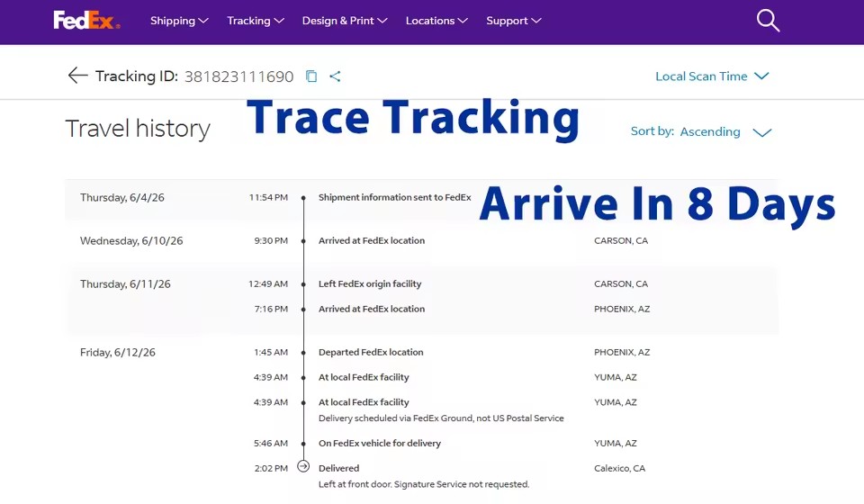The width and height of the screenshot is (864, 504).
Task: Select the date Thursday, 6/11/26
Action: (x=125, y=283)
